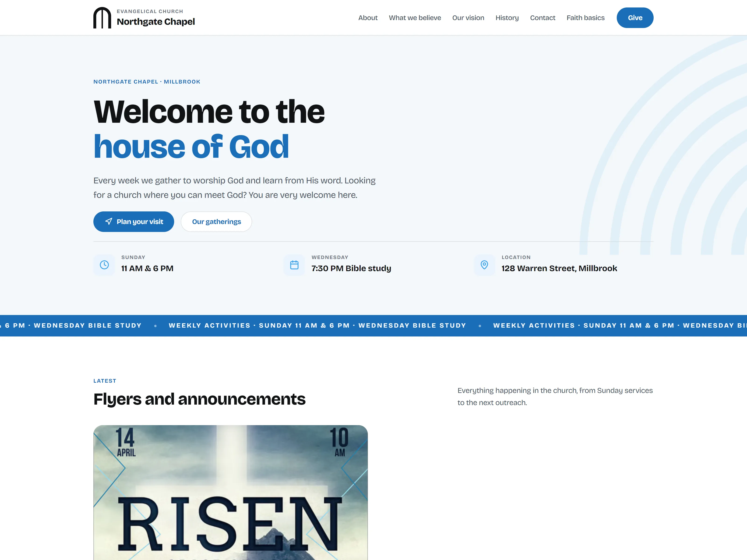Viewport: 747px width, 560px height.
Task: Click the Plan your visit button
Action: click(x=134, y=222)
